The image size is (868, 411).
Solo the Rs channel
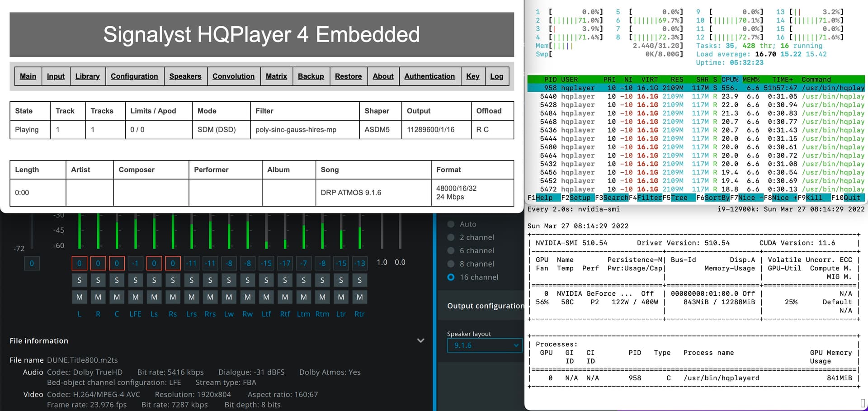click(x=173, y=280)
